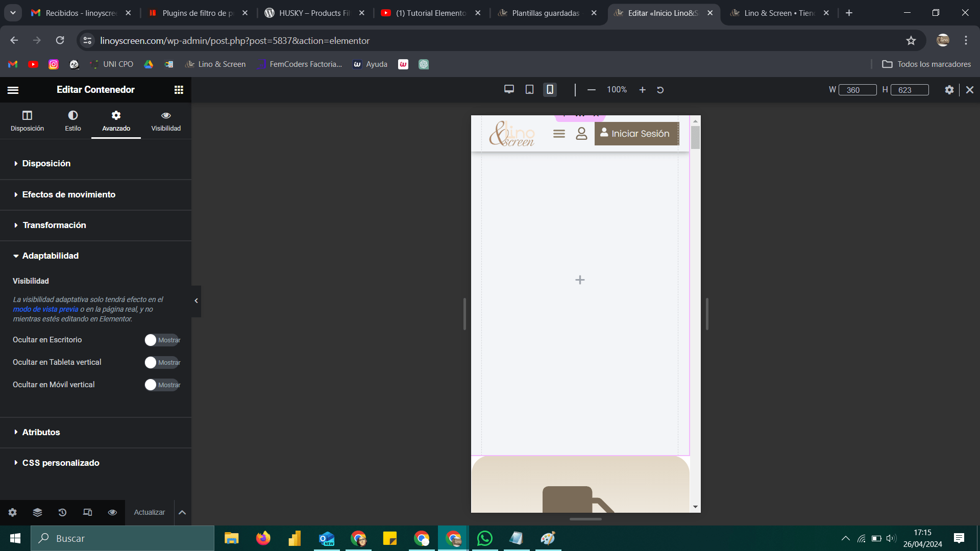Close the responsive mode bar
This screenshot has height=551, width=980.
970,90
